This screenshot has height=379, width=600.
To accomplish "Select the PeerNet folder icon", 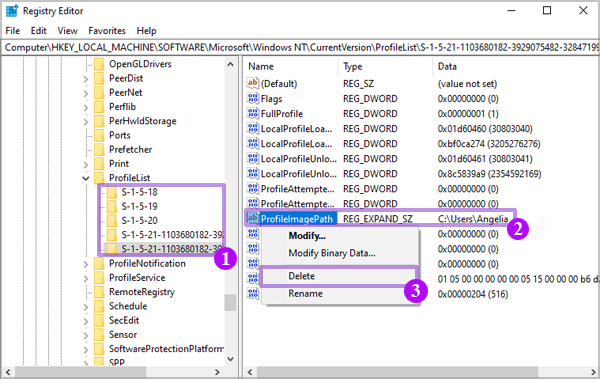I will (x=99, y=92).
